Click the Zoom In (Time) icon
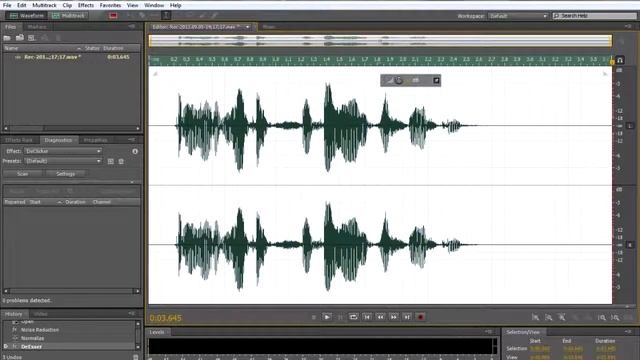Image resolution: width=640 pixels, height=360 pixels. (x=602, y=317)
